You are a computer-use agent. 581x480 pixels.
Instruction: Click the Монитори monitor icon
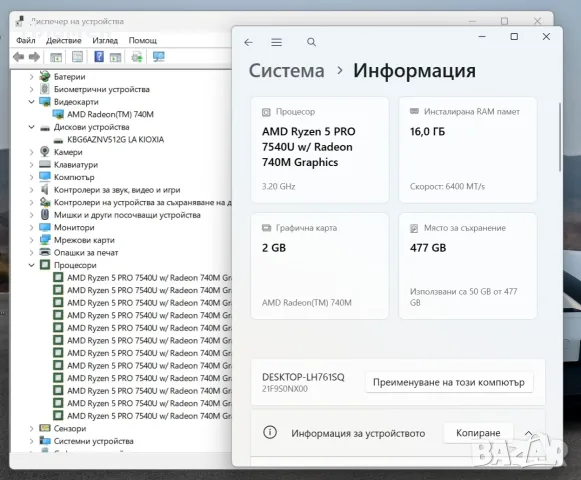coord(45,227)
